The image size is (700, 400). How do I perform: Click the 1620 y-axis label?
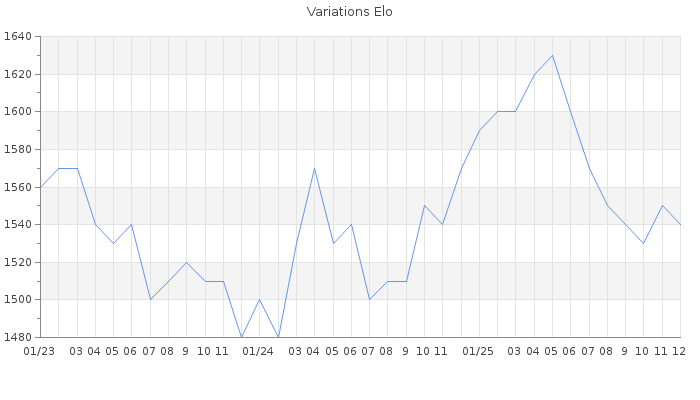[18, 74]
